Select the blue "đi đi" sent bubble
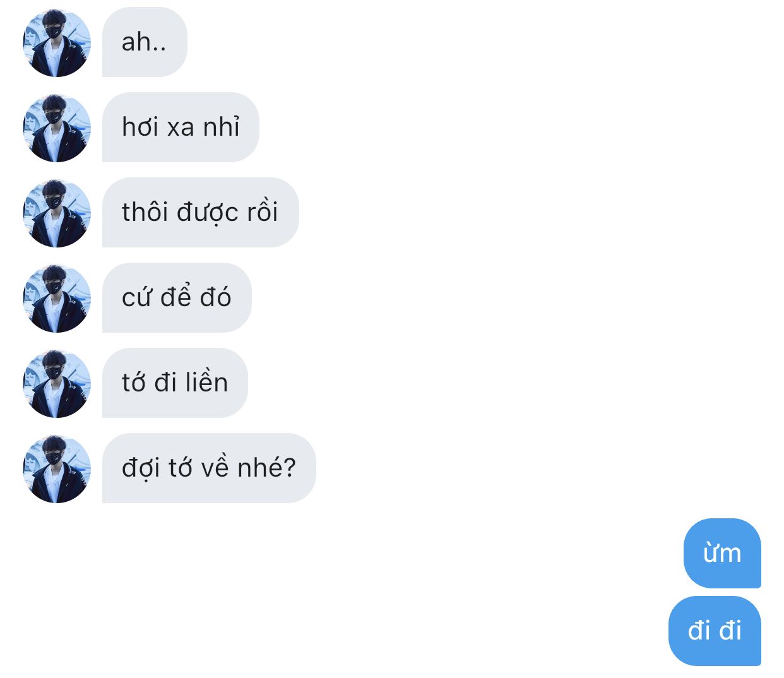Viewport: 784px width, 678px height. pos(715,631)
